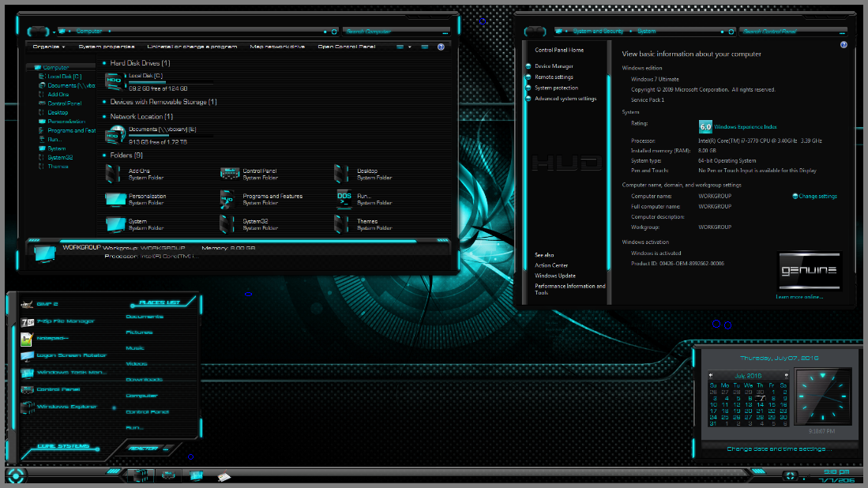Open the System32 system folder icon
868x488 pixels.
(x=227, y=224)
